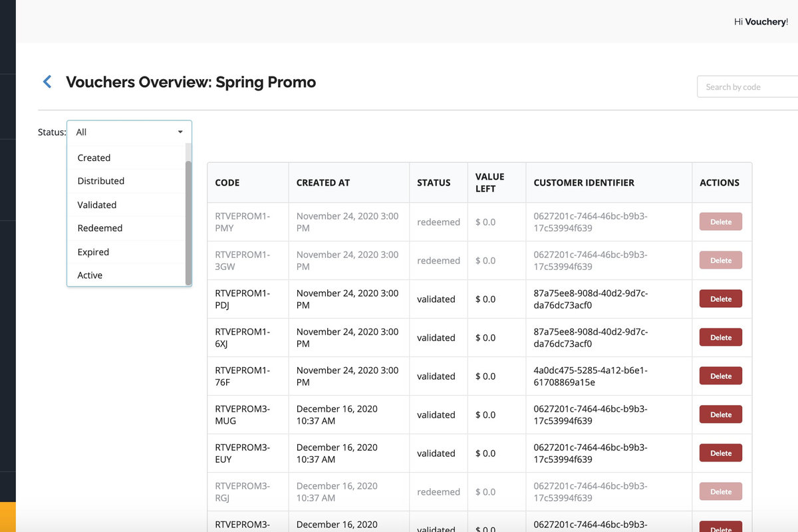Screen dimensions: 798x532
Task: Choose Created in the status list
Action: click(126, 158)
